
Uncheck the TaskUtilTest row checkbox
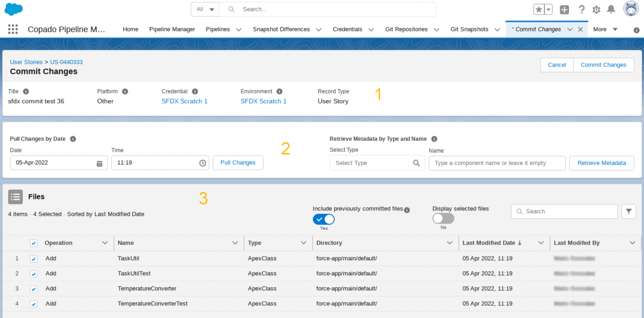coord(34,274)
